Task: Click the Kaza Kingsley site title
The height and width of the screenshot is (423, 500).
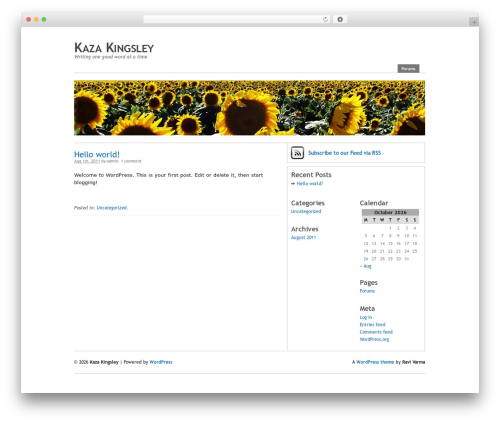Action: click(114, 48)
